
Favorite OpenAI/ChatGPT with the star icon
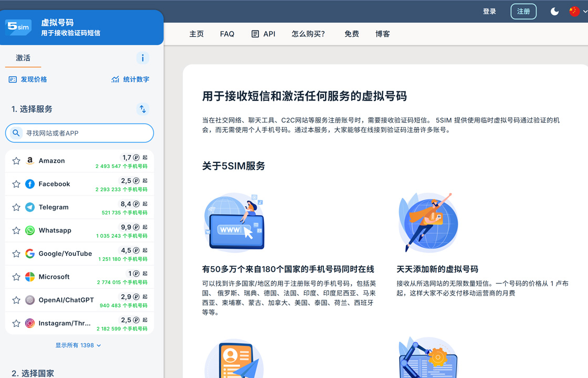coord(16,300)
